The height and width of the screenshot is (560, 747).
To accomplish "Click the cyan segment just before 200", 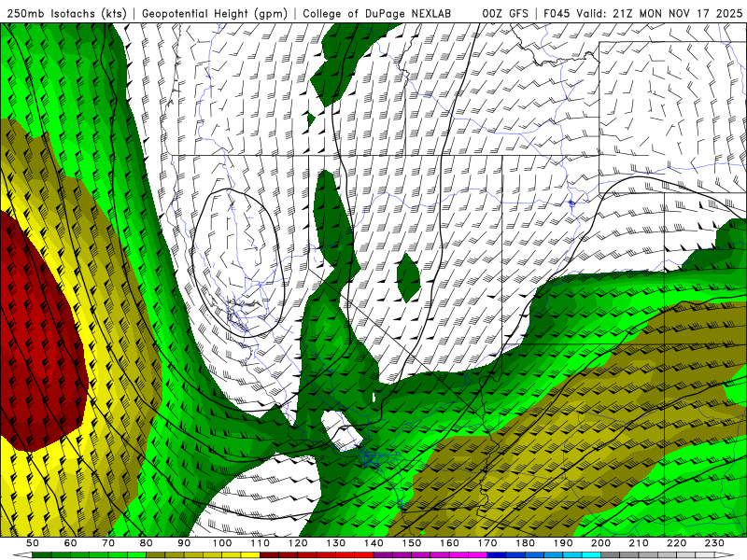I will pyautogui.click(x=591, y=555).
